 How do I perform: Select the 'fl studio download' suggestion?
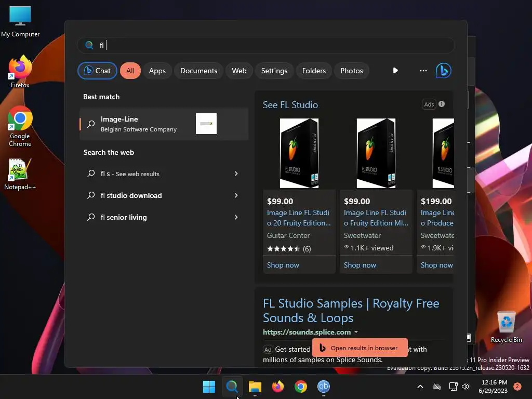tap(164, 195)
